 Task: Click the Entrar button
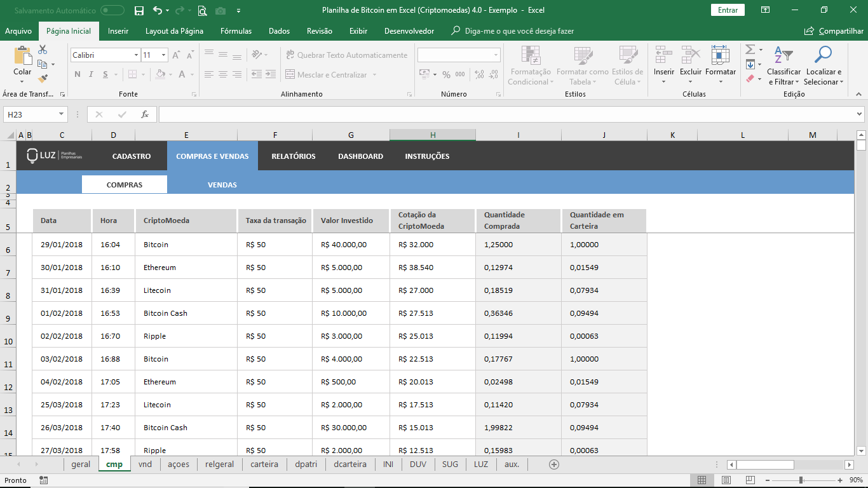(728, 10)
